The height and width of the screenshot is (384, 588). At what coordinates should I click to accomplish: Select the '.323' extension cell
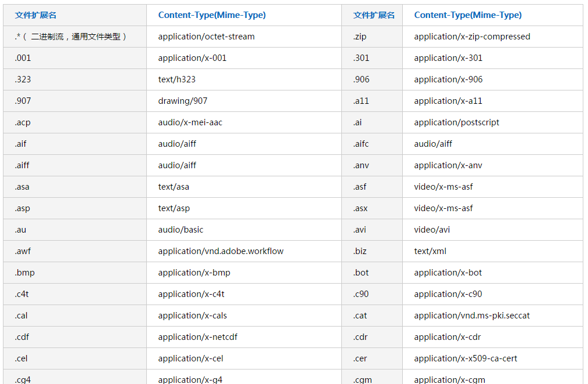[x=75, y=79]
